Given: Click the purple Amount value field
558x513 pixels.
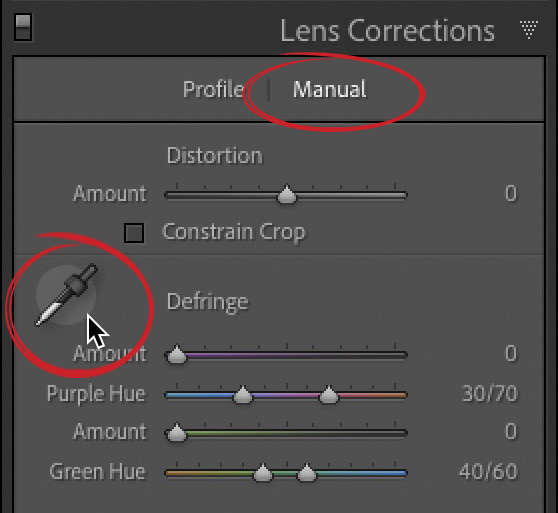Looking at the screenshot, I should (x=511, y=354).
